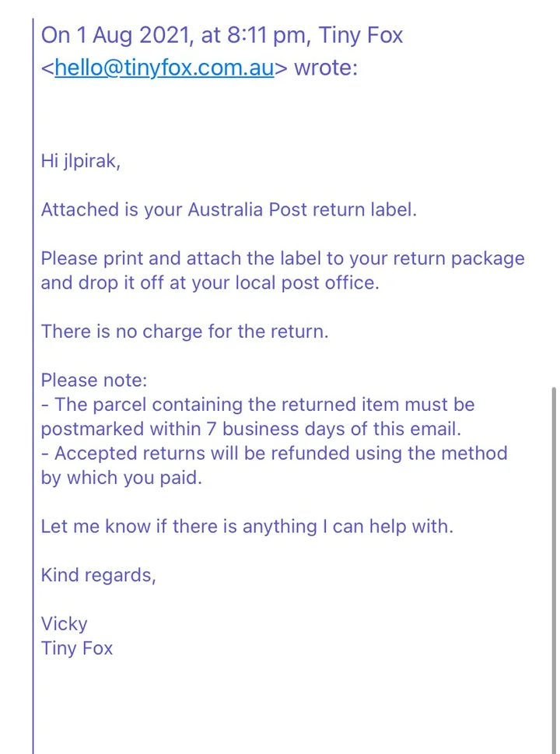This screenshot has height=754, width=560.
Task: Tap the 'Attached is your Australia Post' sentence
Action: (x=229, y=210)
